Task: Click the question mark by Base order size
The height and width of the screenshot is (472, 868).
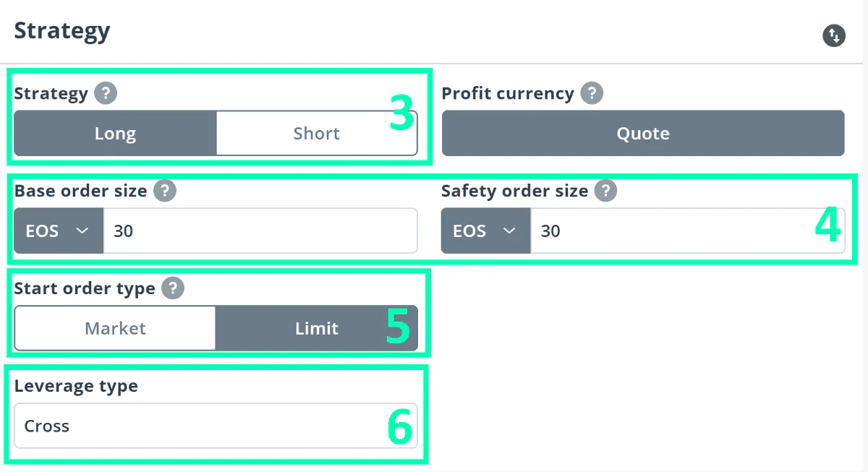Action: coord(165,191)
